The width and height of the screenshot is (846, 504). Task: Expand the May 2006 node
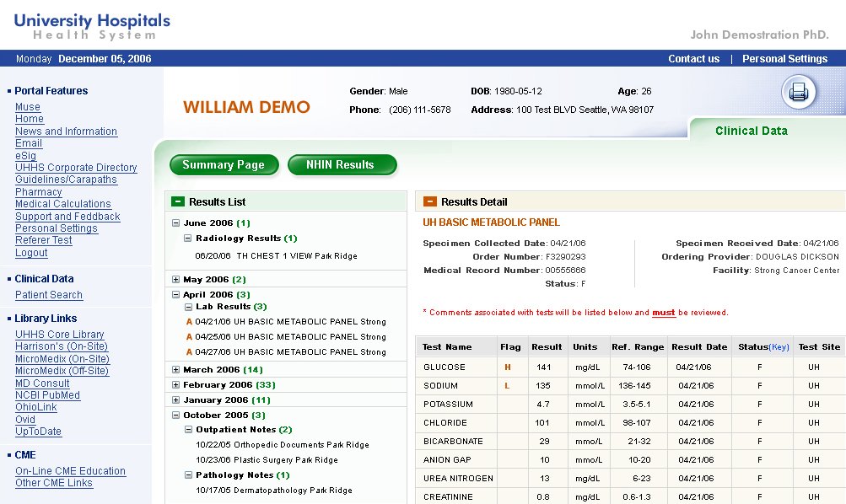[x=176, y=279]
